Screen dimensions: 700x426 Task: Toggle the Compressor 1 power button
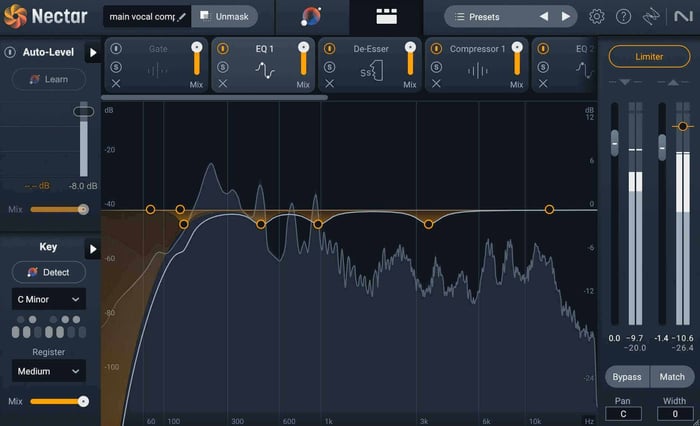pos(436,48)
